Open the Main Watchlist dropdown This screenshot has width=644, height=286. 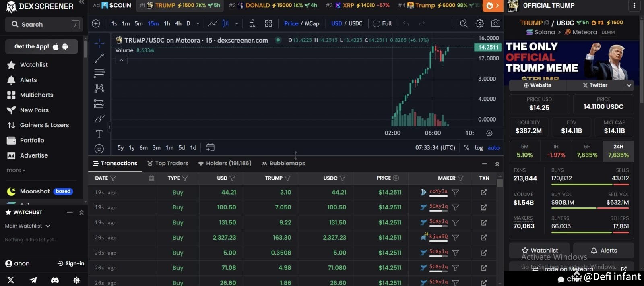(x=27, y=226)
